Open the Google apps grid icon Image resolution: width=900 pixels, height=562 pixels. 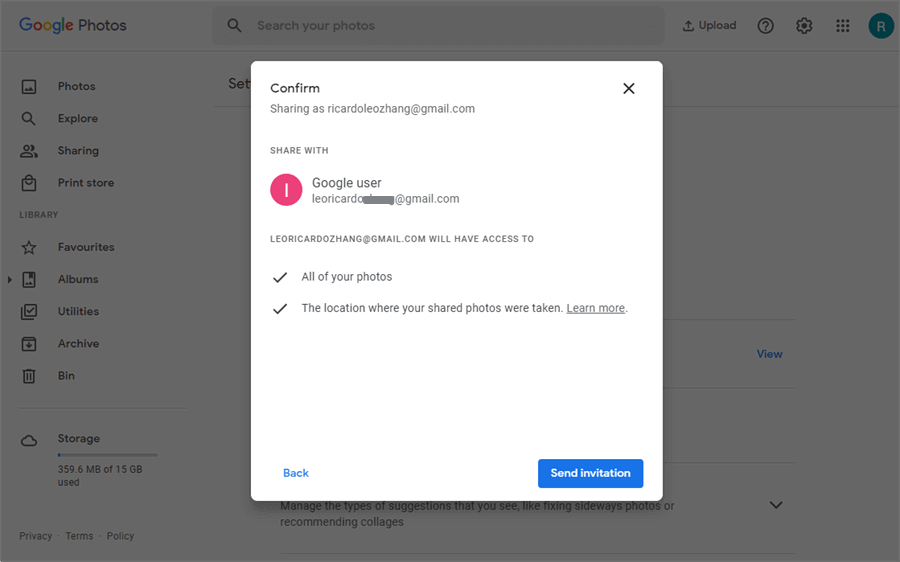(843, 26)
